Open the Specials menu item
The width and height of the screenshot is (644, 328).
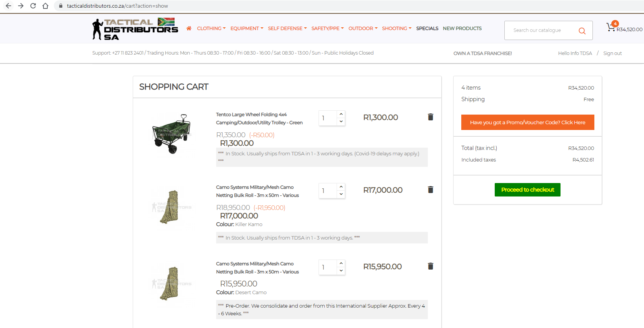427,28
